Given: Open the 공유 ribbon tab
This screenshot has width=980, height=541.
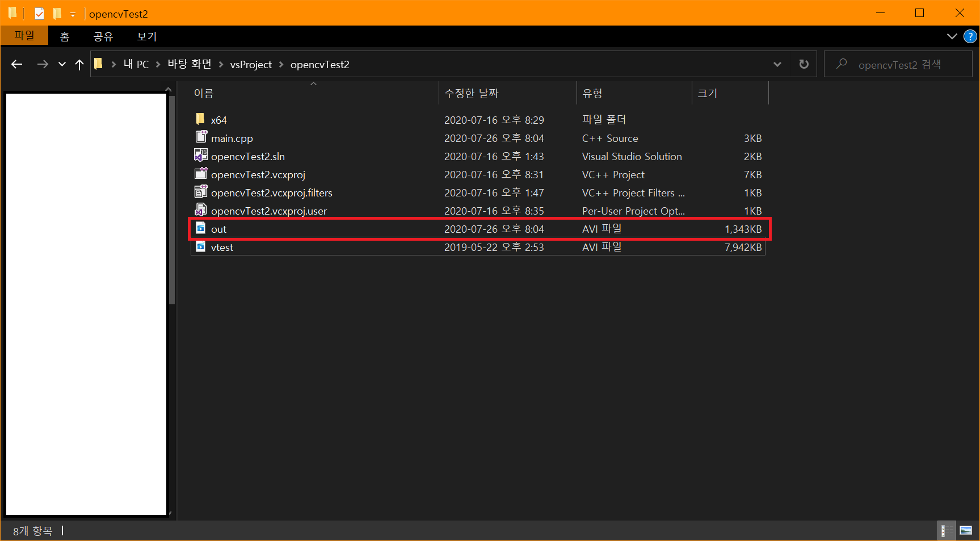Looking at the screenshot, I should pyautogui.click(x=103, y=36).
